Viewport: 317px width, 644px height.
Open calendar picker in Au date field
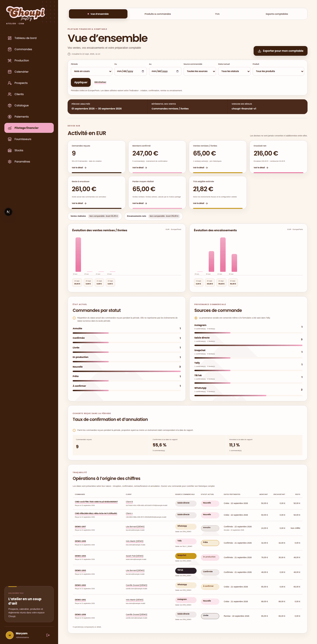(177, 71)
